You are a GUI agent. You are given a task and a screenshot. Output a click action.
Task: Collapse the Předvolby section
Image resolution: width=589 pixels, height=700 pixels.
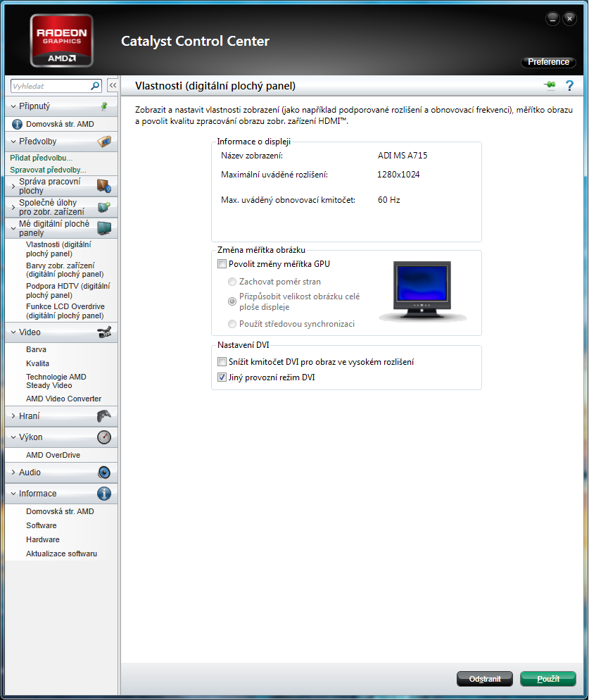pos(13,142)
